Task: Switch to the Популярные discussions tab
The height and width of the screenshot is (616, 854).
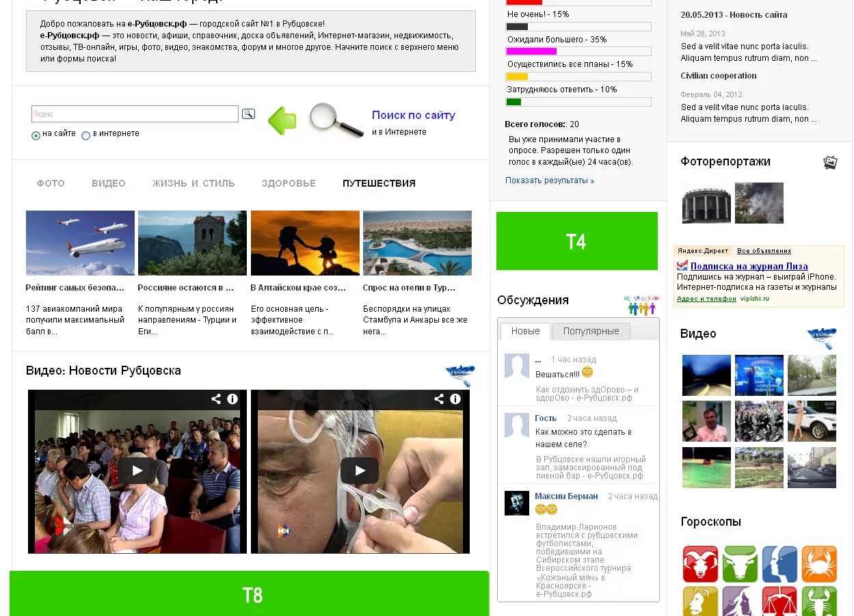Action: tap(591, 331)
